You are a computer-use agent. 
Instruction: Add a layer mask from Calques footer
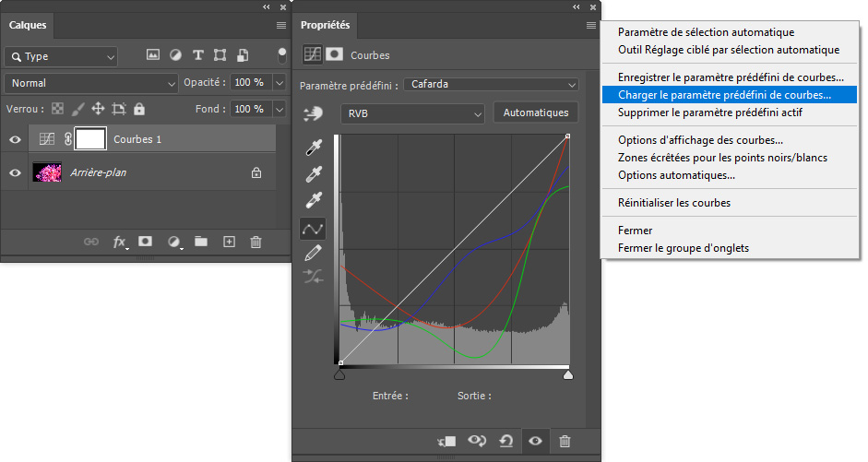click(x=145, y=242)
